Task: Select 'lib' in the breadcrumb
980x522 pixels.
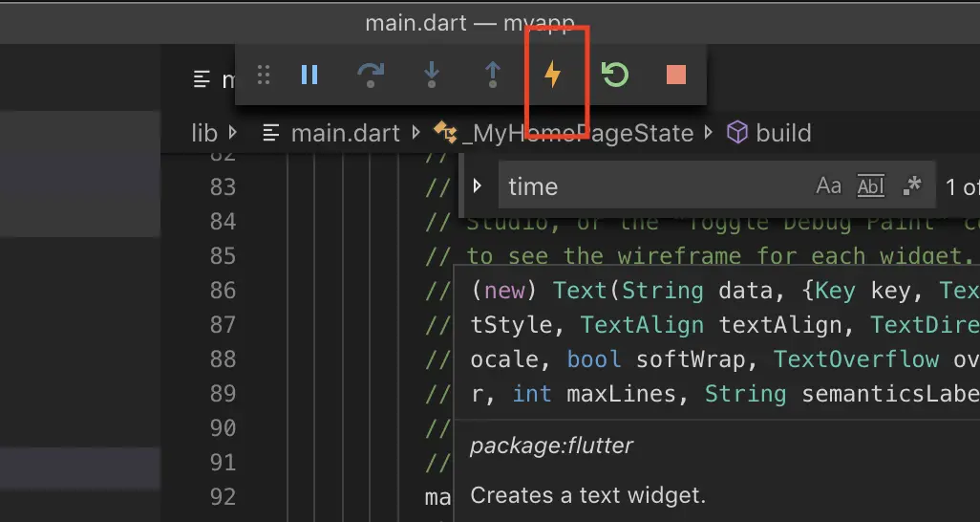Action: 204,133
